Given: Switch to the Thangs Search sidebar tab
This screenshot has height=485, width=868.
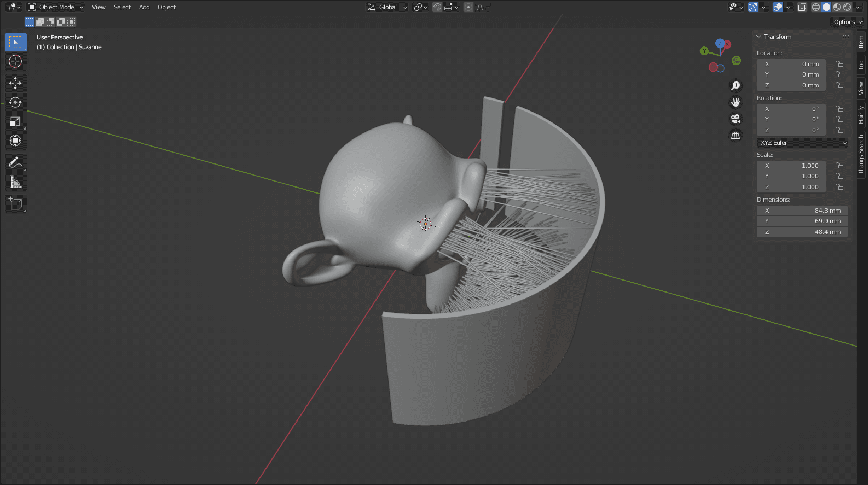Looking at the screenshot, I should click(x=861, y=155).
